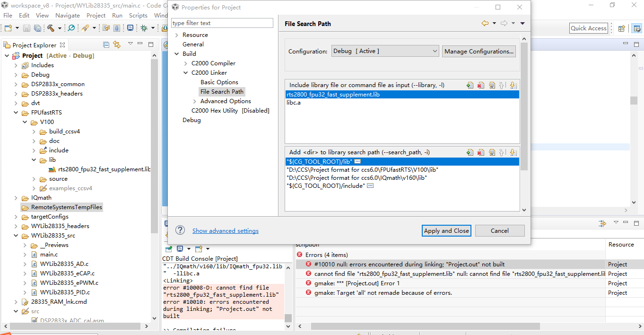Click the open new console icon
644x335 pixels.
pyautogui.click(x=199, y=248)
